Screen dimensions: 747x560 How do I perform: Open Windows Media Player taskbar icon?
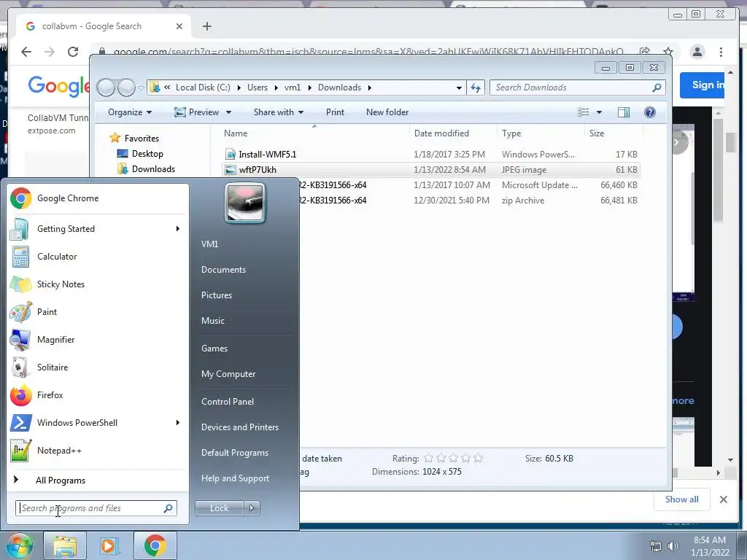109,545
